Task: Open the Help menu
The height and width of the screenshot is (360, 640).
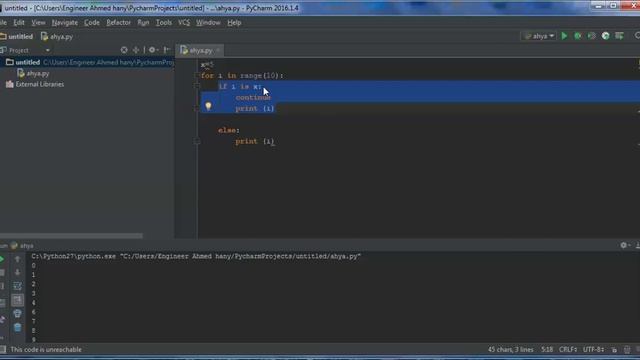Action: click(234, 23)
